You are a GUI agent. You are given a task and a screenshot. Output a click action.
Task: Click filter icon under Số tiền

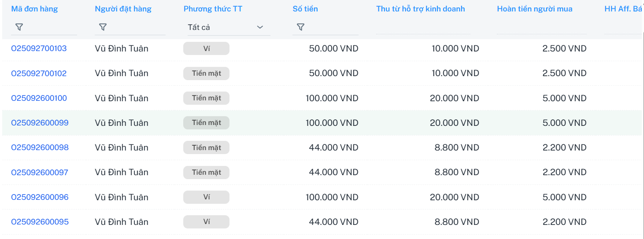pyautogui.click(x=300, y=27)
